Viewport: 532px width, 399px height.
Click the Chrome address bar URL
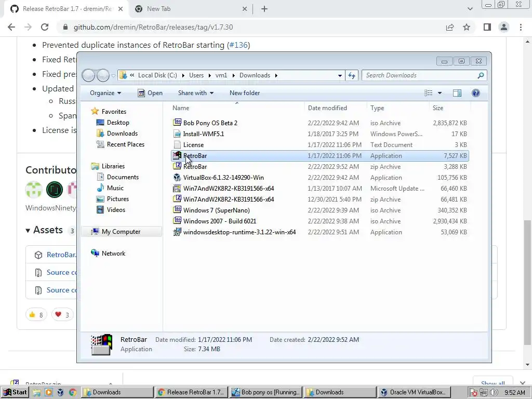point(153,27)
